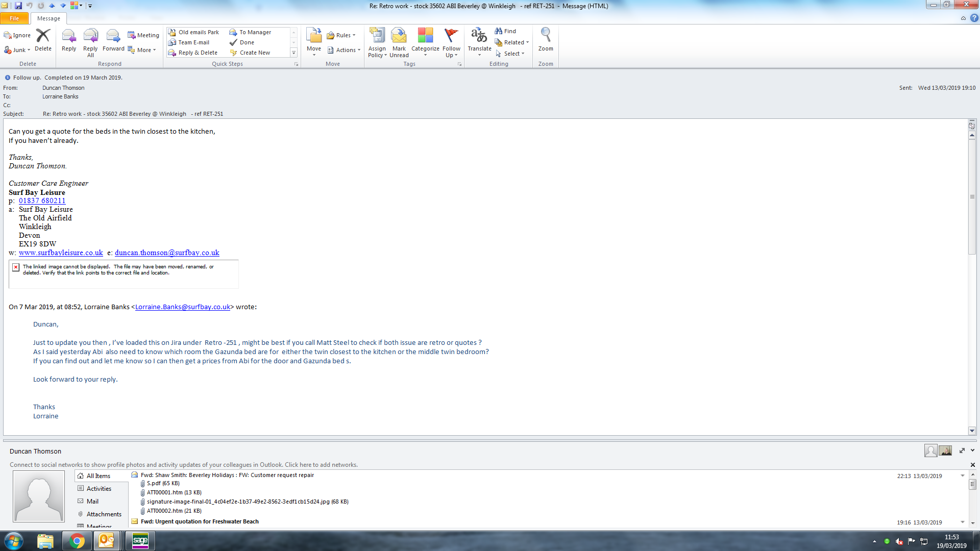Expand the Quick Steps gallery arrow
Screen dimensions: 980x551
293,53
